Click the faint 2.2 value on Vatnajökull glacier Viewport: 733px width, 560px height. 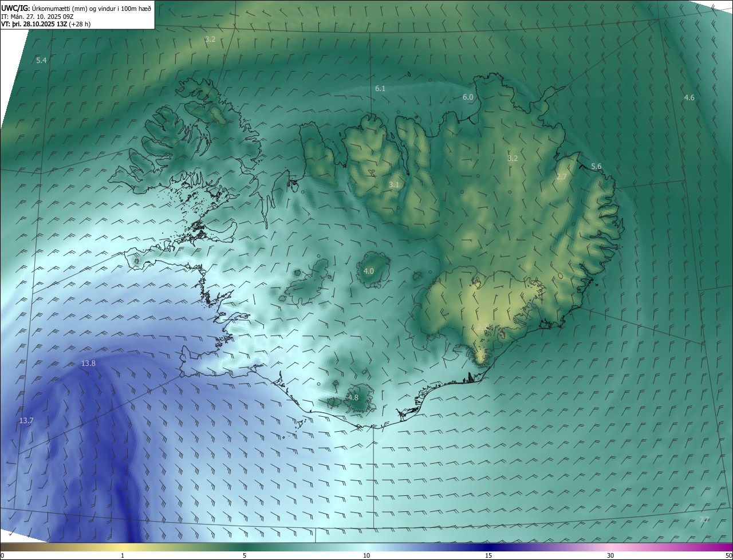(482, 327)
